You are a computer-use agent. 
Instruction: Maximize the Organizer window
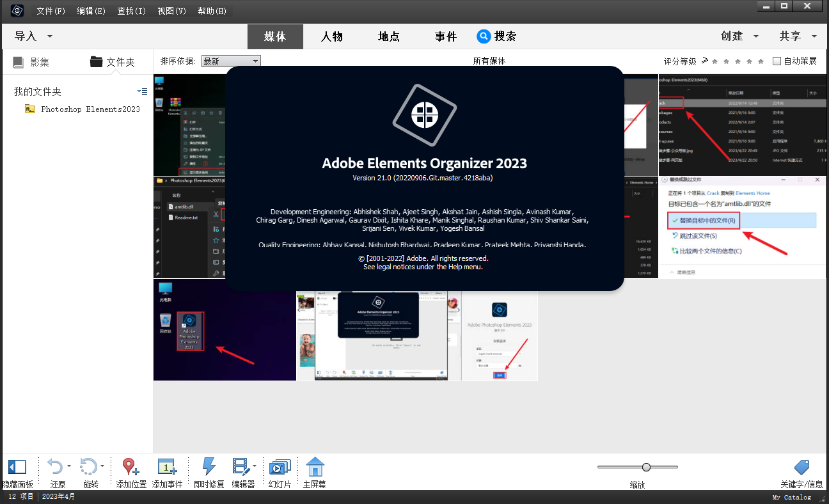[785, 6]
